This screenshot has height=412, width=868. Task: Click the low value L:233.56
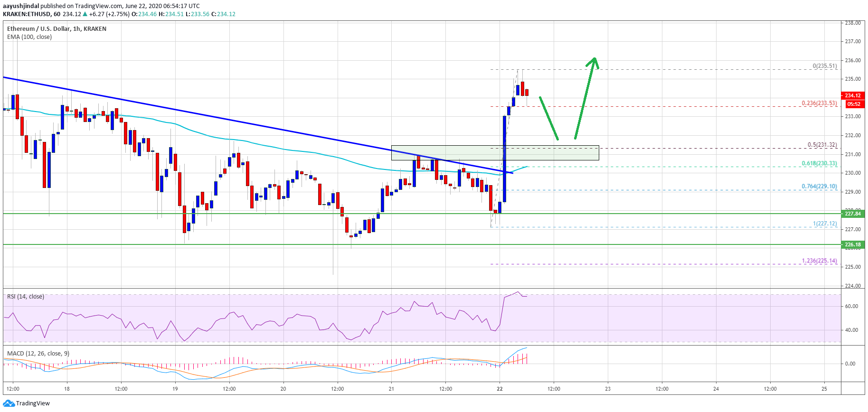198,14
